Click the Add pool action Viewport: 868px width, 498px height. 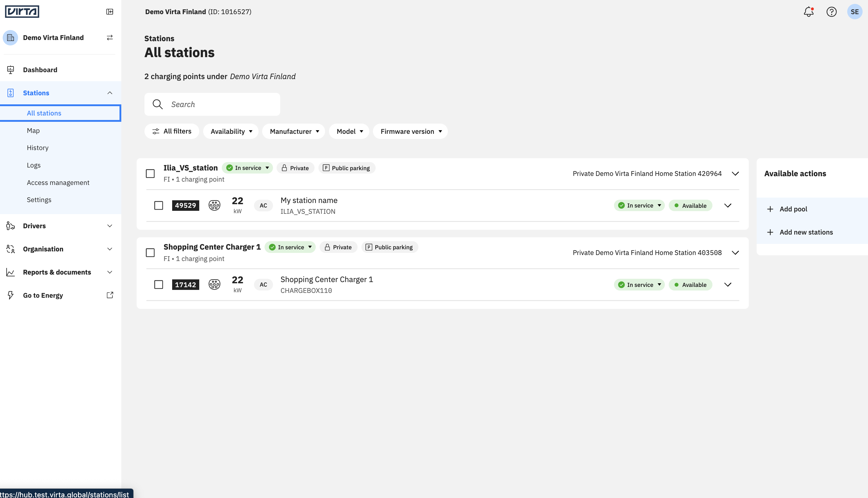click(812, 209)
